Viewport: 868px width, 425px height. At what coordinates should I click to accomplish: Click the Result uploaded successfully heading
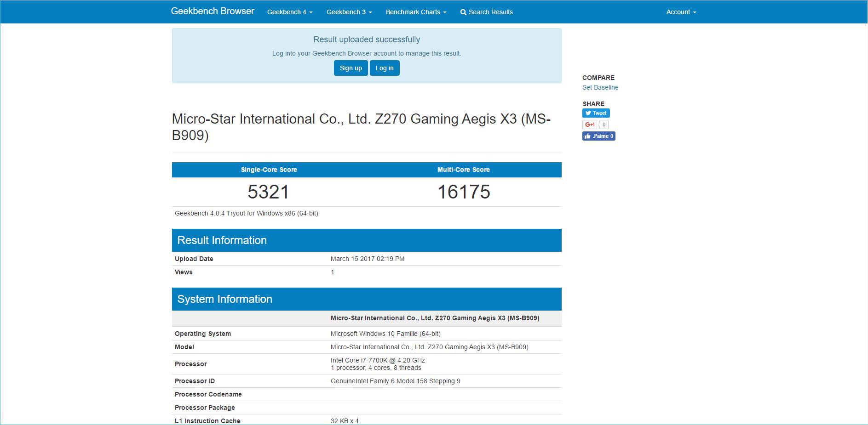tap(367, 40)
